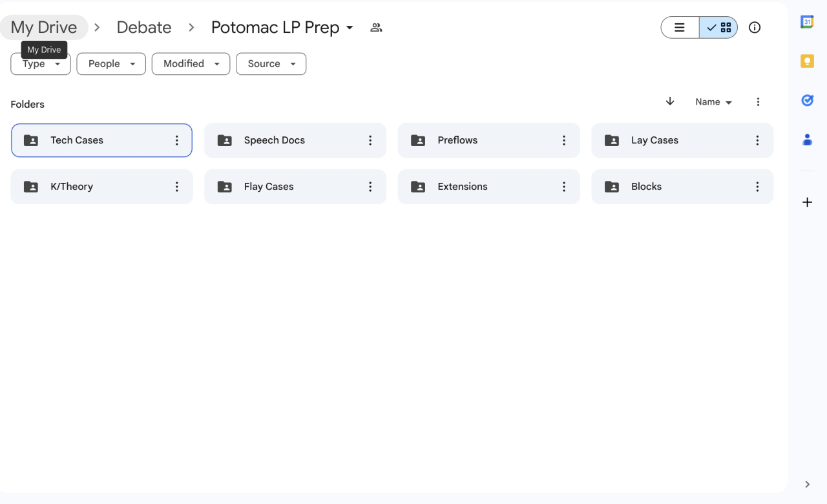View folder details info icon

[755, 27]
